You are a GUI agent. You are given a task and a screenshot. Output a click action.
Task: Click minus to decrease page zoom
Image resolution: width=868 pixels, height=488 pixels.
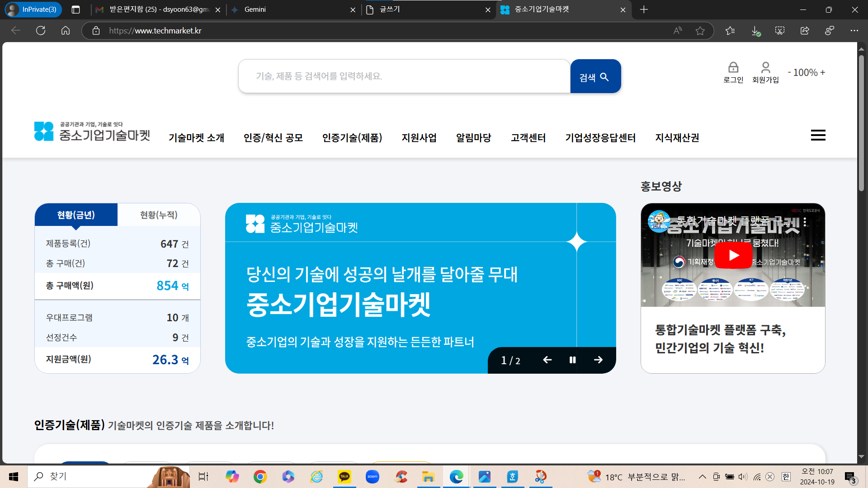pyautogui.click(x=789, y=72)
